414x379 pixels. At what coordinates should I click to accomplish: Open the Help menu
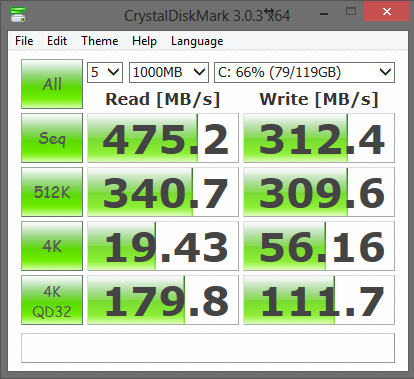[x=144, y=41]
